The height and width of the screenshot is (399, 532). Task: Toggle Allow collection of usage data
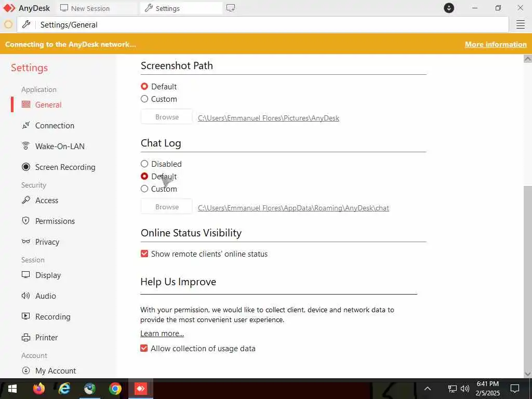[x=144, y=348]
